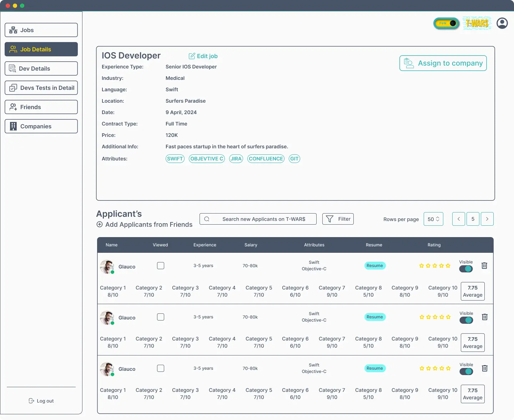Go to the next applicants page
Image resolution: width=514 pixels, height=420 pixels.
487,219
